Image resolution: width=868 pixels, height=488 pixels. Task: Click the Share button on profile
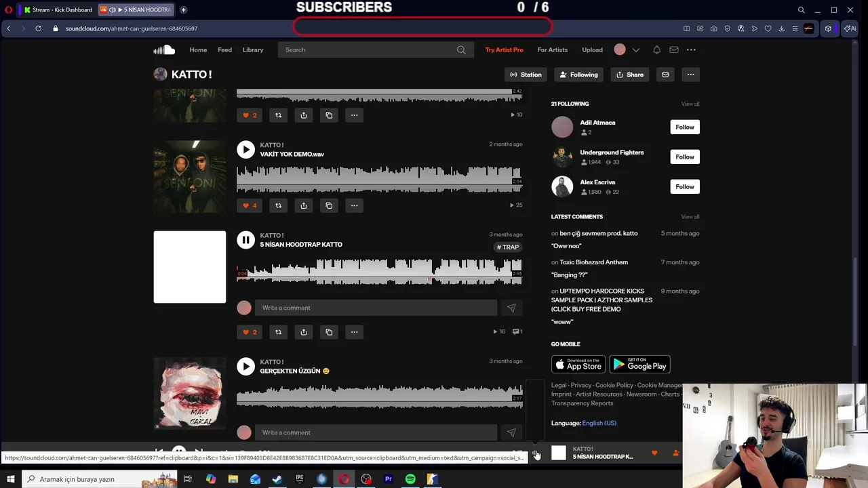coord(630,75)
